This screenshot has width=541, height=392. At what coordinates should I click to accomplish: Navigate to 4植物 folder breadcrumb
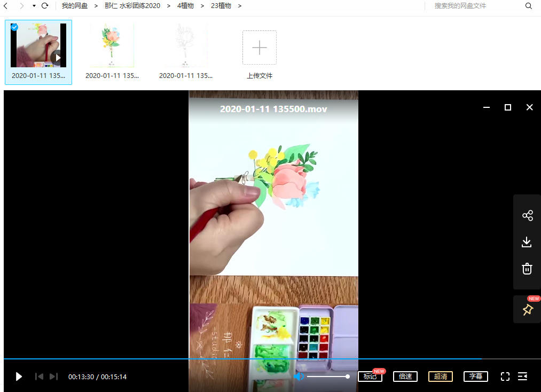click(185, 6)
